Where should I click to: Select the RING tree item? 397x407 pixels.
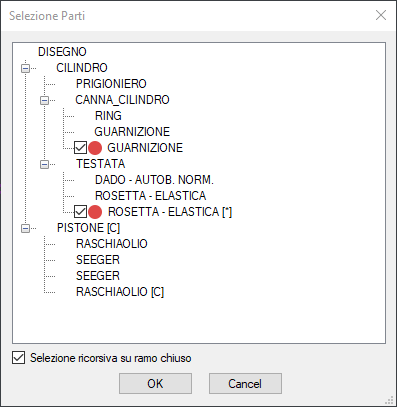click(108, 116)
